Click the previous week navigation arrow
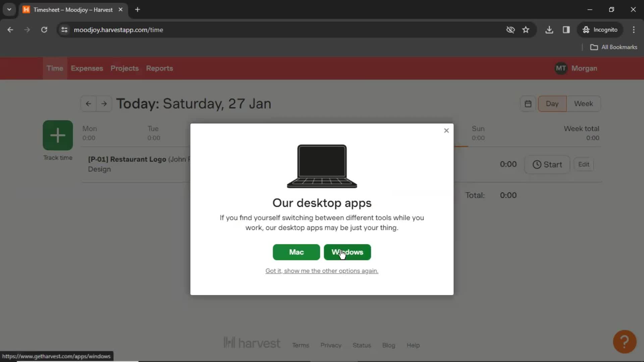The height and width of the screenshot is (362, 644). pyautogui.click(x=89, y=104)
